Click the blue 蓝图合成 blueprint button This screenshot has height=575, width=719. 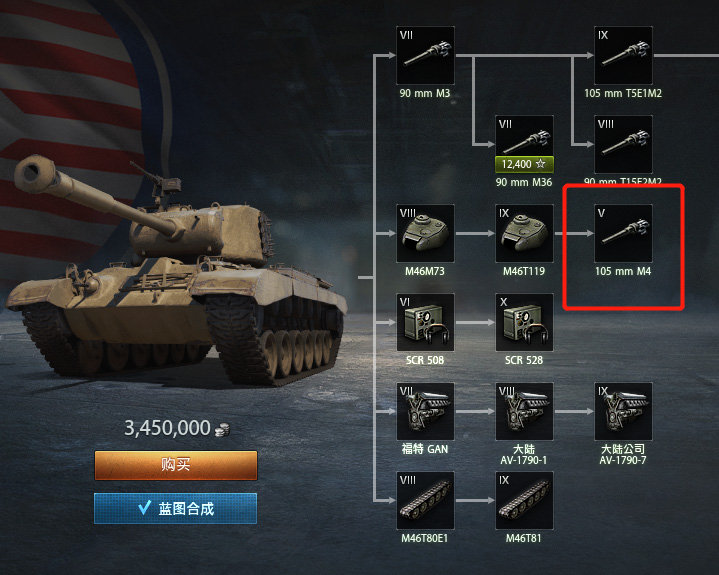[x=175, y=508]
